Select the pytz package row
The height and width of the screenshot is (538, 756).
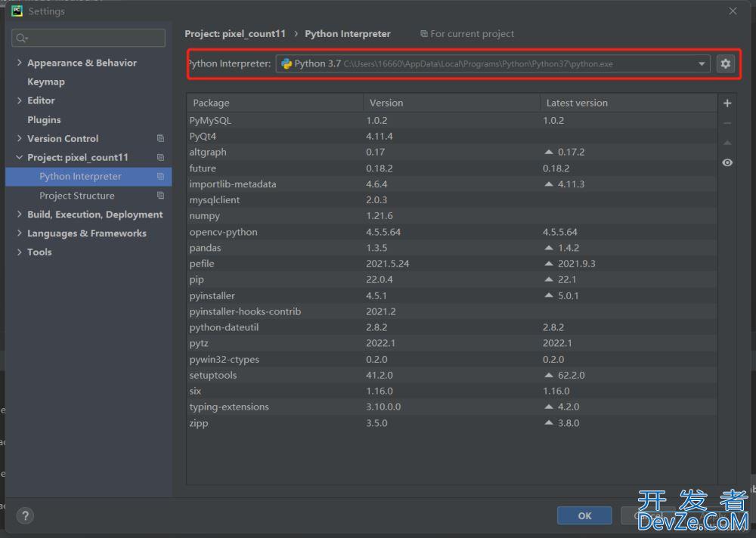tap(452, 343)
